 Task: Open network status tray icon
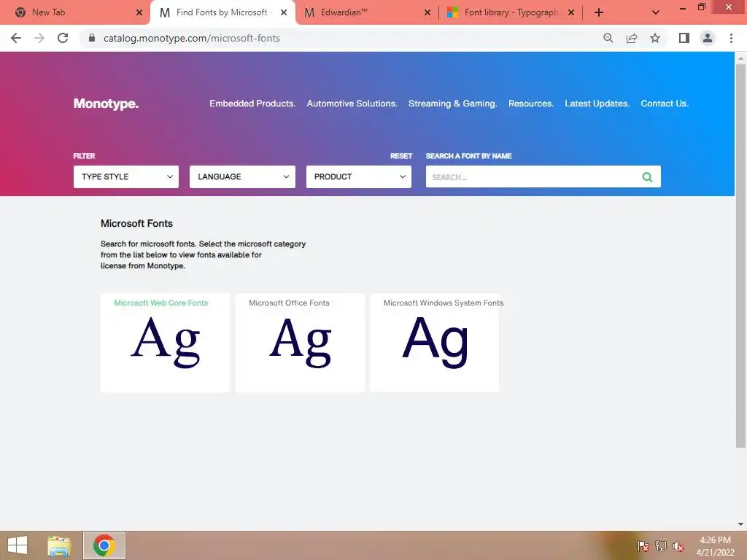tap(661, 545)
